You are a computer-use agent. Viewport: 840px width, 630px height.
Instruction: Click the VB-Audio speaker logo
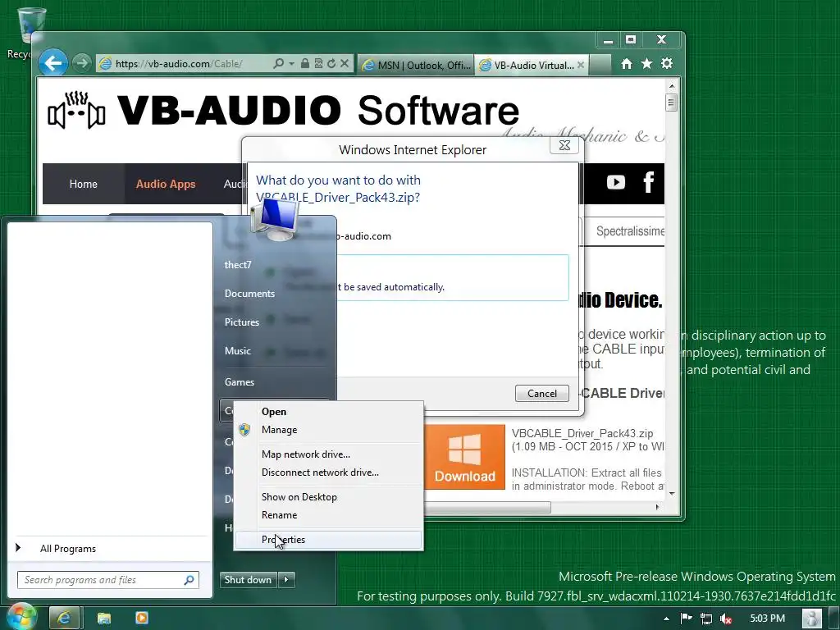pyautogui.click(x=76, y=111)
